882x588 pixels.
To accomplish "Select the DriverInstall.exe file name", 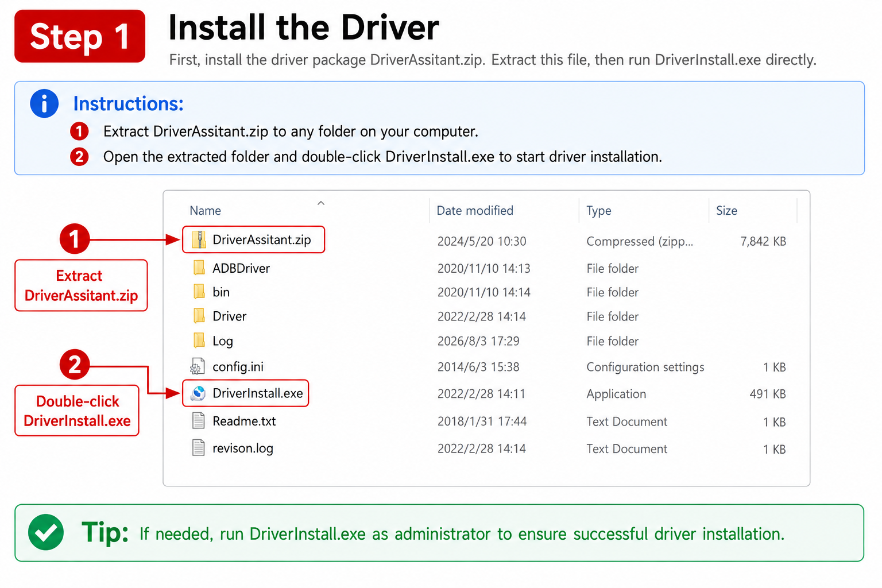I will point(258,393).
